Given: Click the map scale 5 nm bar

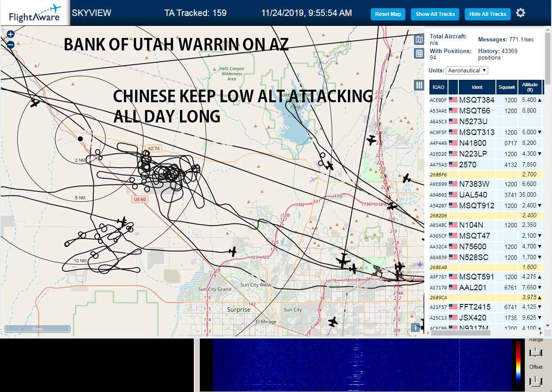Looking at the screenshot, I should point(37,329).
